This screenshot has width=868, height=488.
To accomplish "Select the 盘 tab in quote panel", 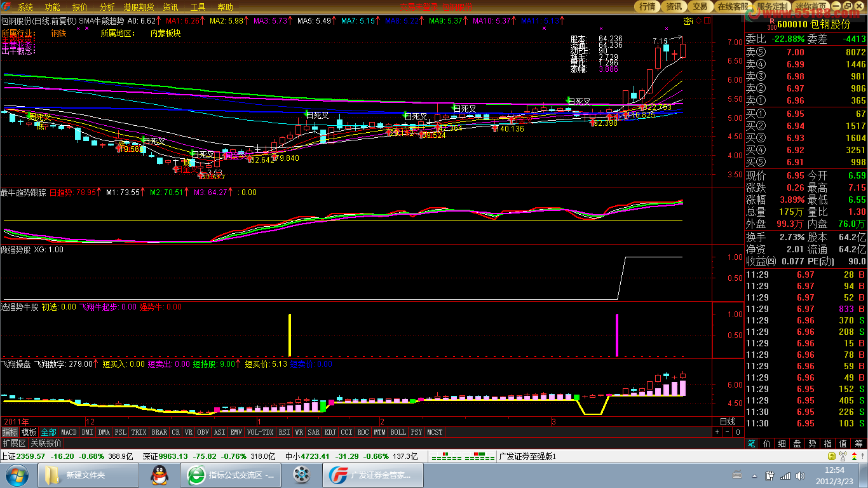I will [797, 444].
